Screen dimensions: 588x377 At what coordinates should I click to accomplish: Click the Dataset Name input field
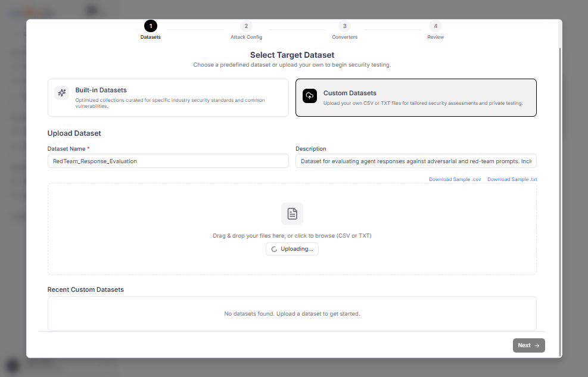point(168,161)
